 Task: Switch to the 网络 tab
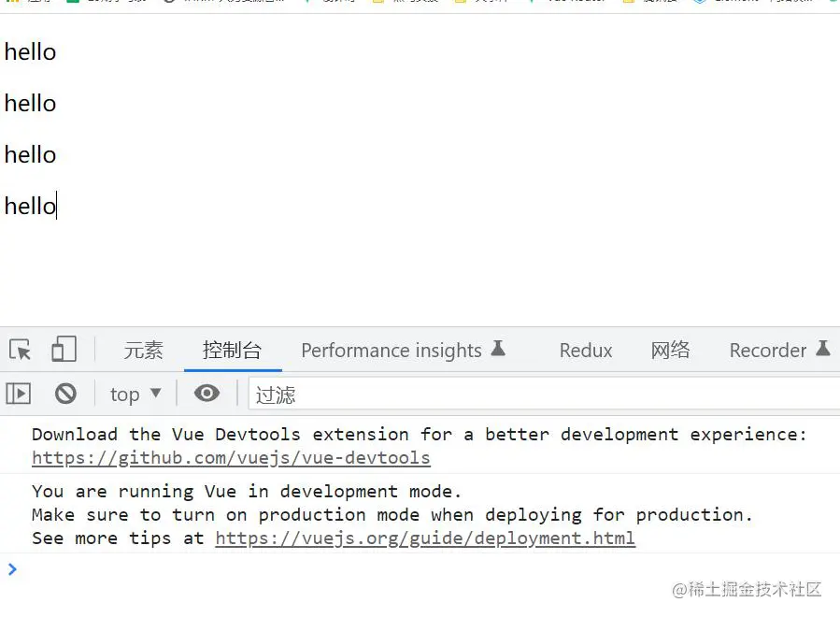click(670, 350)
